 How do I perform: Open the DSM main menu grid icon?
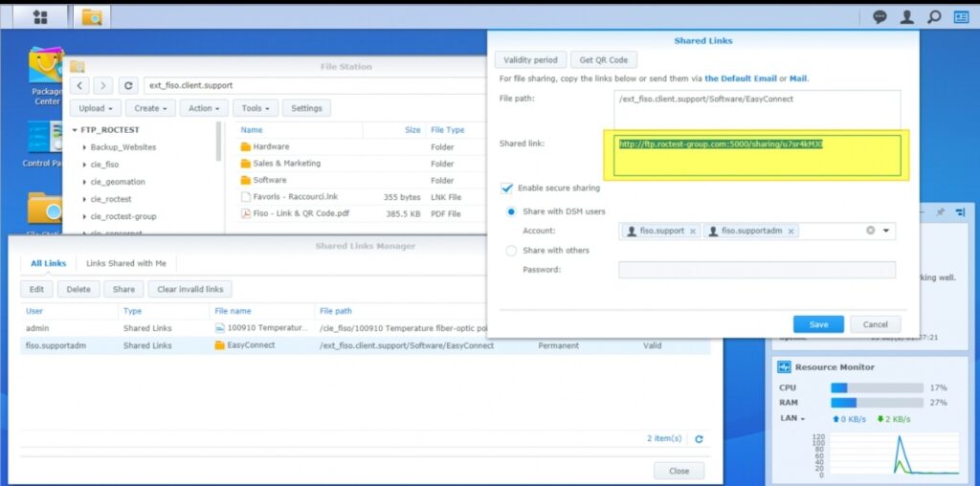(x=40, y=16)
